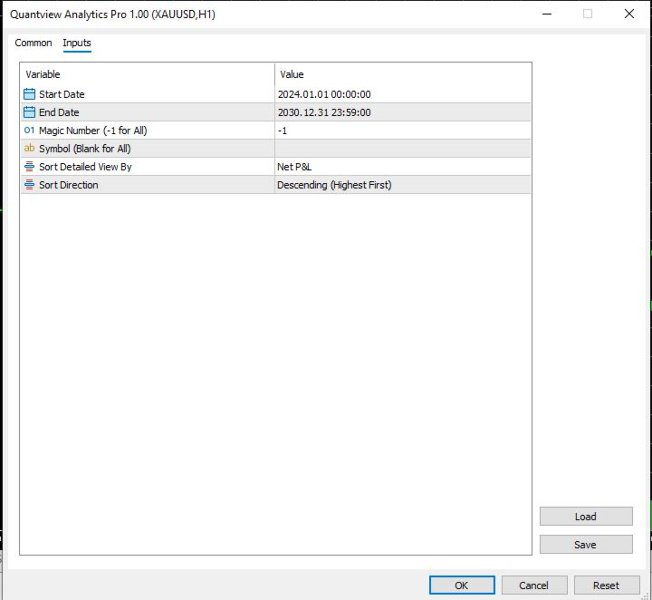The image size is (652, 600).
Task: Select the Symbol (Blank for All) label
Action: click(x=85, y=148)
